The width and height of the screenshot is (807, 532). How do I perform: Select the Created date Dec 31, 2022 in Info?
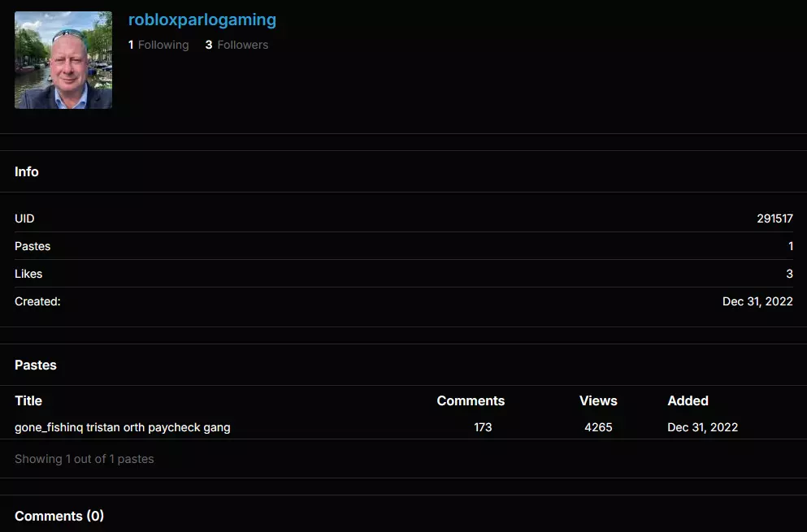click(x=757, y=301)
